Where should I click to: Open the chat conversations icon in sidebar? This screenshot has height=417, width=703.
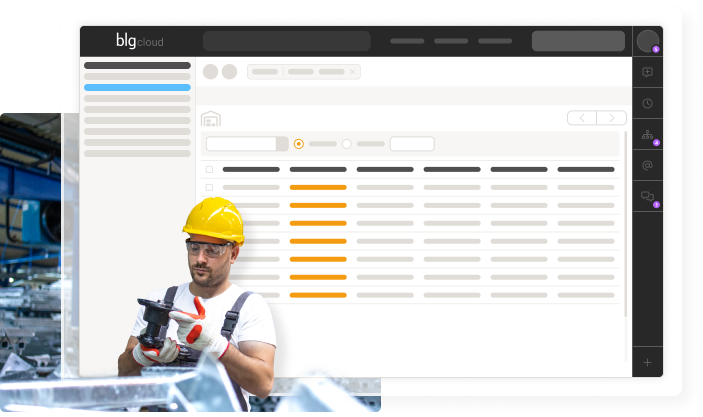647,197
